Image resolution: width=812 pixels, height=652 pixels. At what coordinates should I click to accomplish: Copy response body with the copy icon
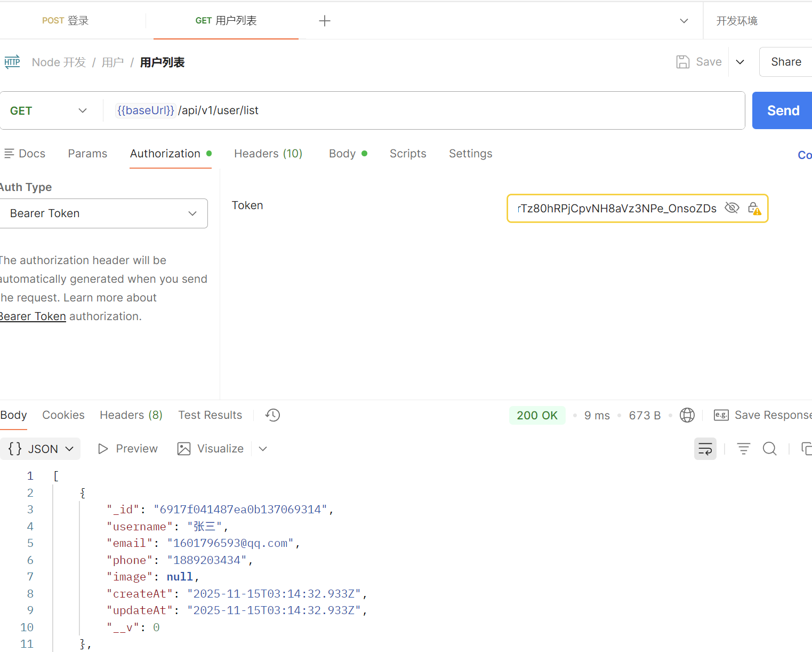[807, 449]
